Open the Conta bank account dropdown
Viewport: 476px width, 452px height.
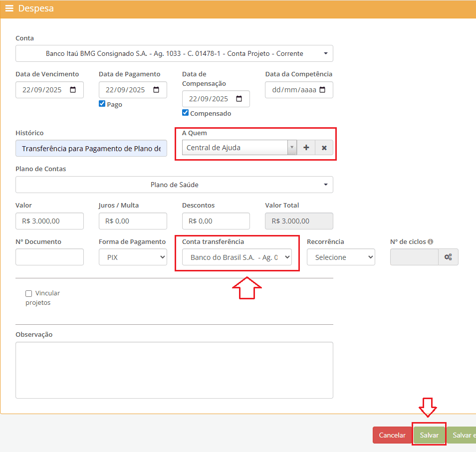click(174, 53)
